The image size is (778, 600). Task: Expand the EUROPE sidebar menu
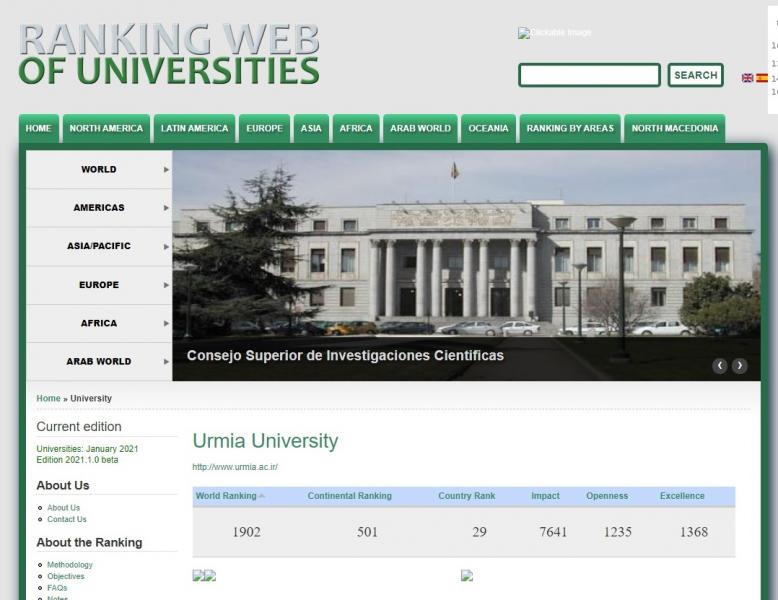[x=99, y=285]
